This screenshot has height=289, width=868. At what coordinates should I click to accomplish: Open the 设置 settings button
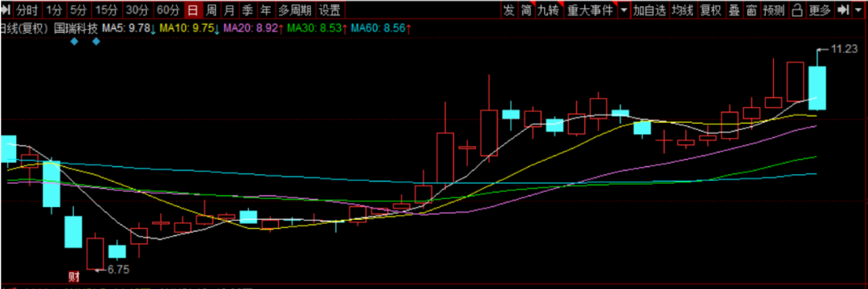(330, 10)
